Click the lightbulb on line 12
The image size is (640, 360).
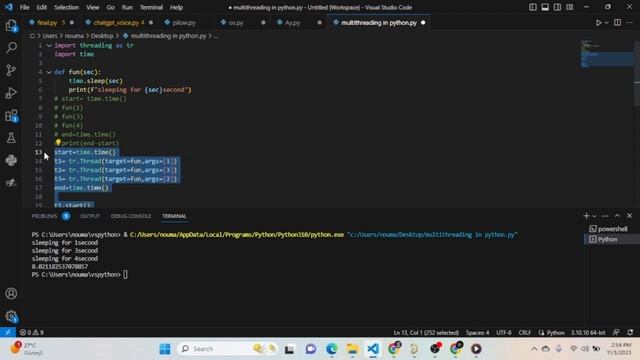[58, 142]
